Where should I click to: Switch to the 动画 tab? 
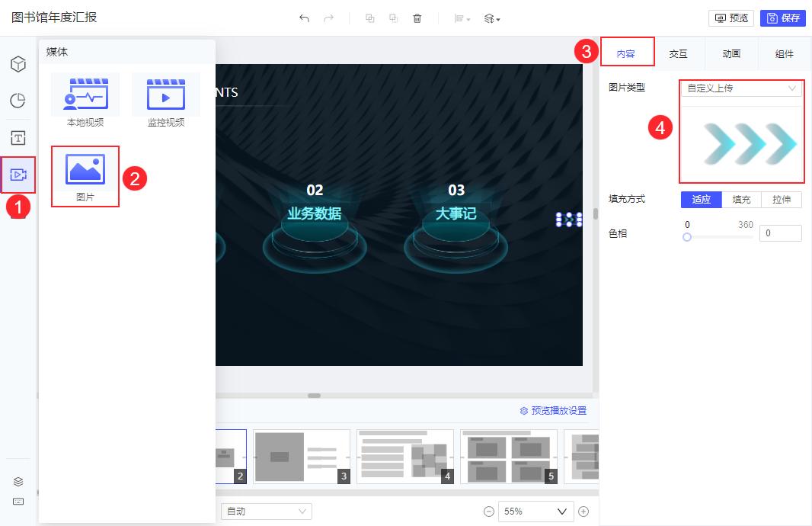click(730, 53)
